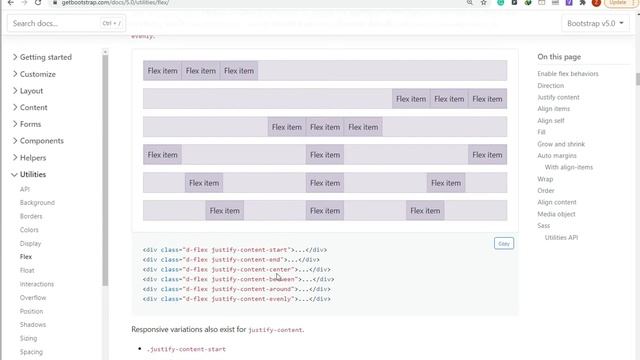Collapse the Utilities section
640x360 pixels.
(29, 174)
